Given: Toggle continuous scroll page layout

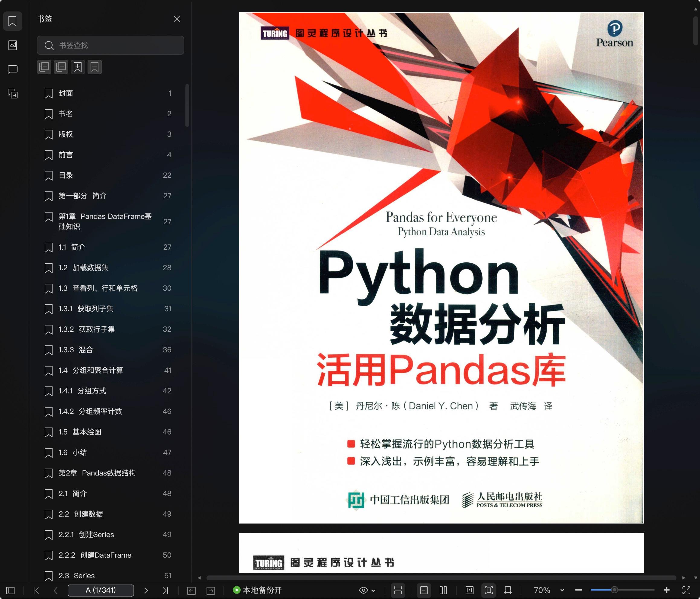Looking at the screenshot, I should [398, 590].
